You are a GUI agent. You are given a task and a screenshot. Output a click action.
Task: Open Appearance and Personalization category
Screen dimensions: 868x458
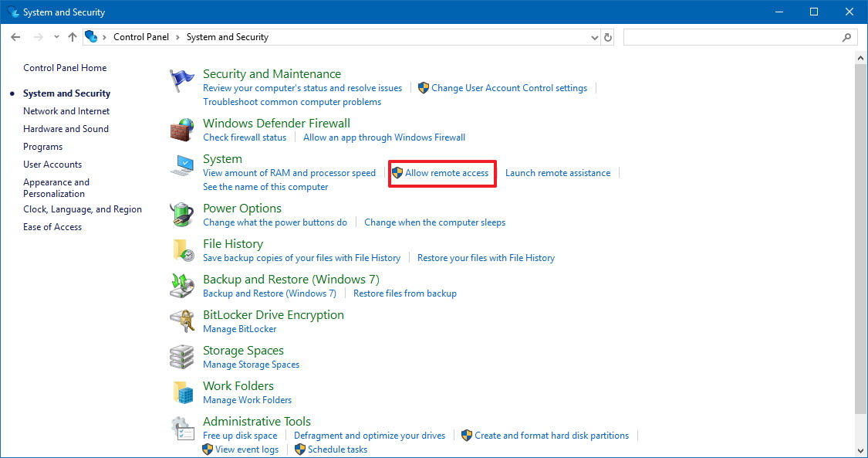point(56,188)
